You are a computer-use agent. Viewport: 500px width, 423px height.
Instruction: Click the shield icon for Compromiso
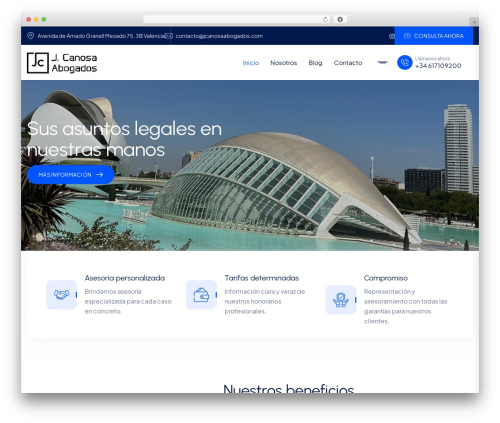(x=341, y=300)
